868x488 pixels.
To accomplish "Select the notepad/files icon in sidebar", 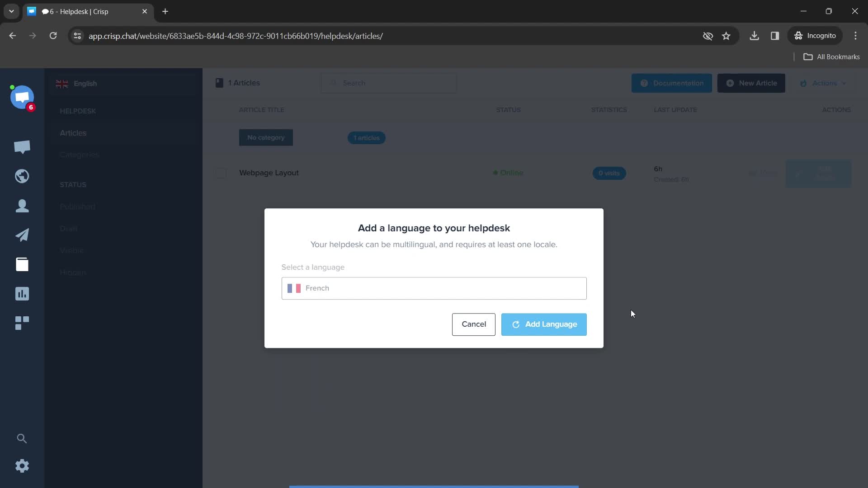I will pos(22,264).
